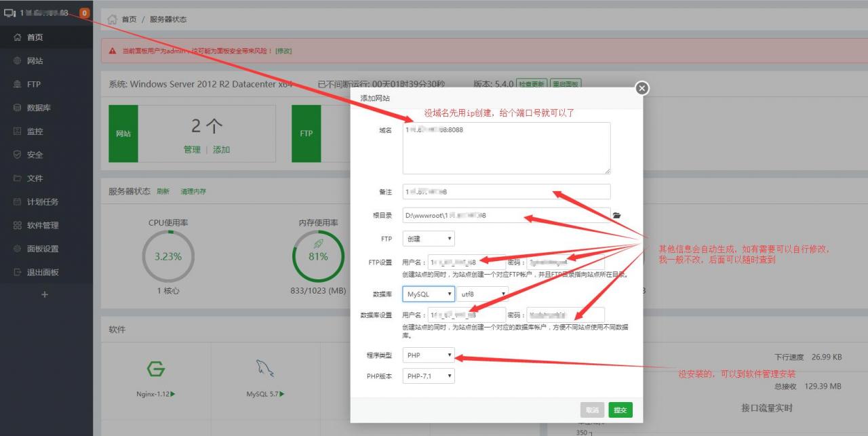Click the CPU usage 3.23% gauge
The image size is (868, 436).
(x=168, y=256)
